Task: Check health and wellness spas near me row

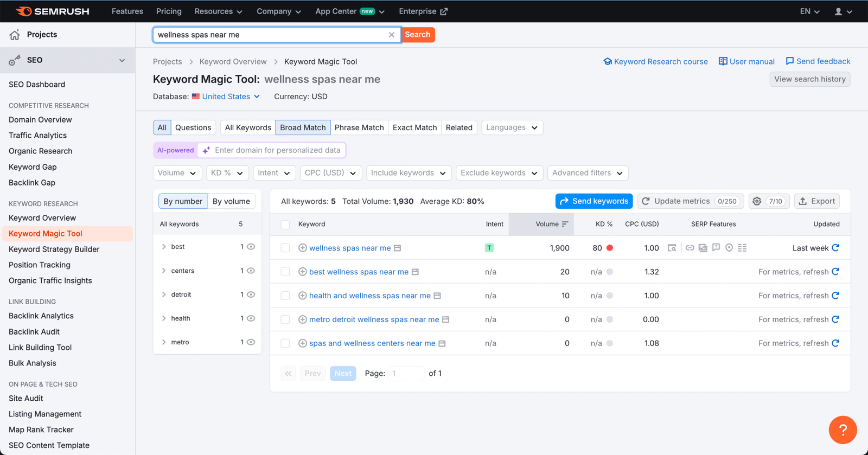Action: point(285,296)
